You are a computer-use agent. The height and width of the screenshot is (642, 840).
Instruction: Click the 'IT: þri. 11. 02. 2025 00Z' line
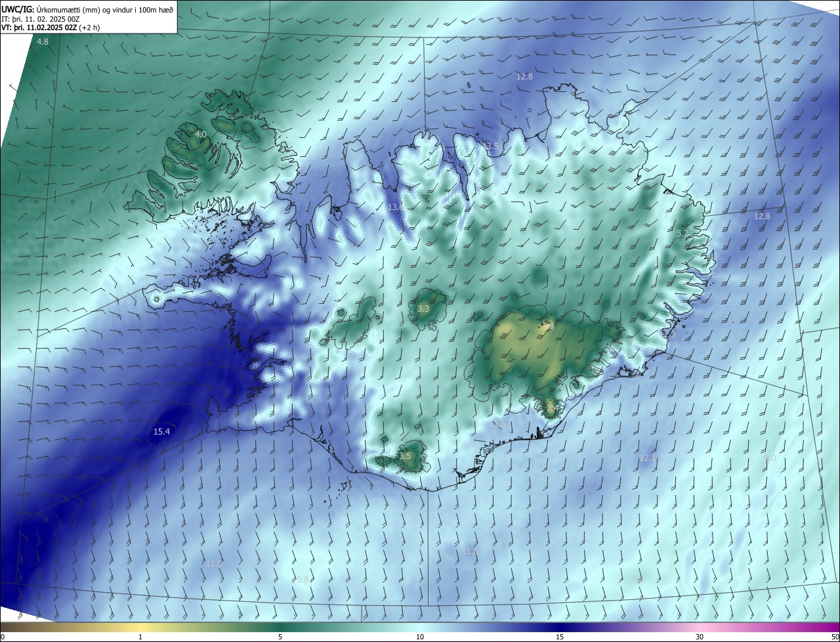39,19
